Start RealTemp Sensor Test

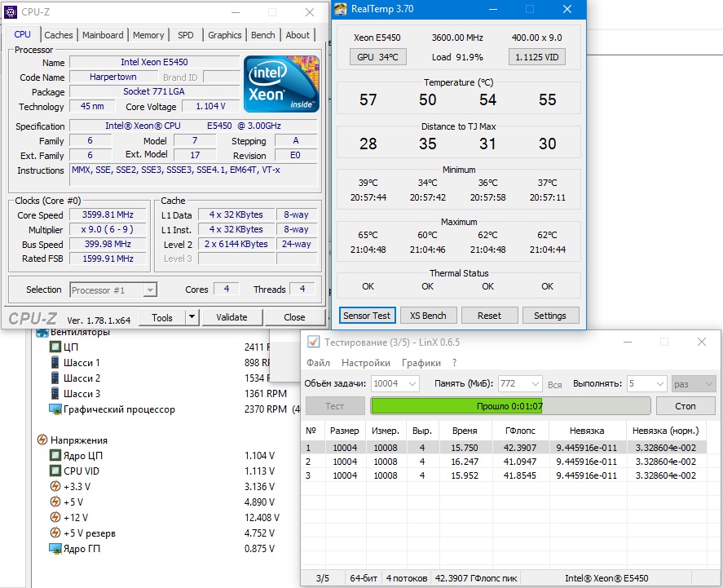pos(367,316)
